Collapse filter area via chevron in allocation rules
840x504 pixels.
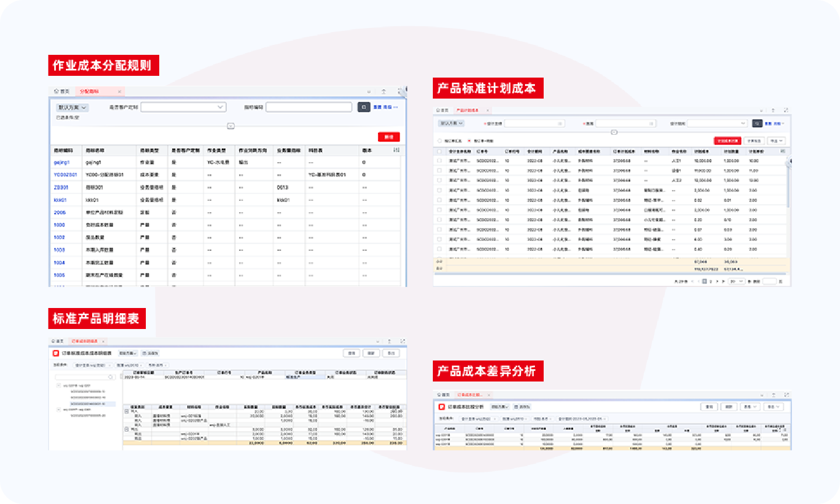[230, 126]
